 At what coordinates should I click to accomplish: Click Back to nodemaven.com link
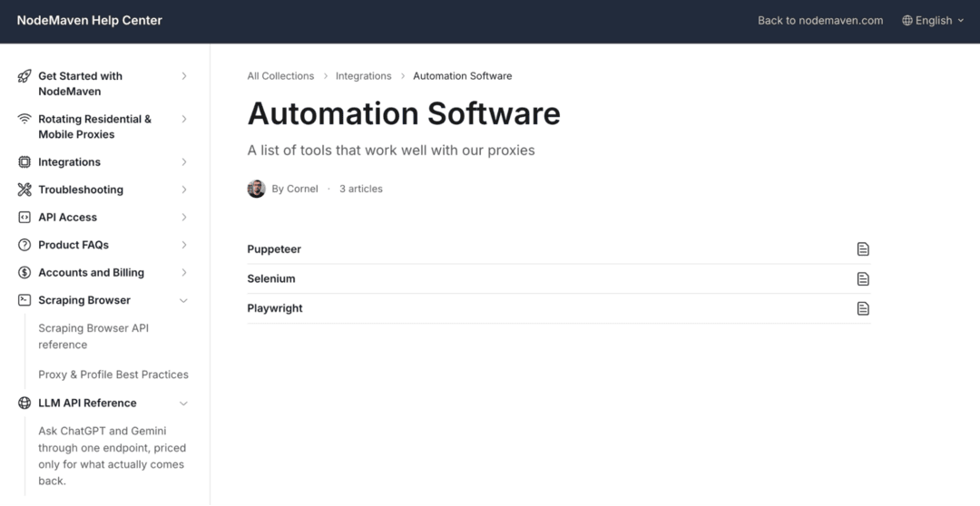(x=820, y=21)
